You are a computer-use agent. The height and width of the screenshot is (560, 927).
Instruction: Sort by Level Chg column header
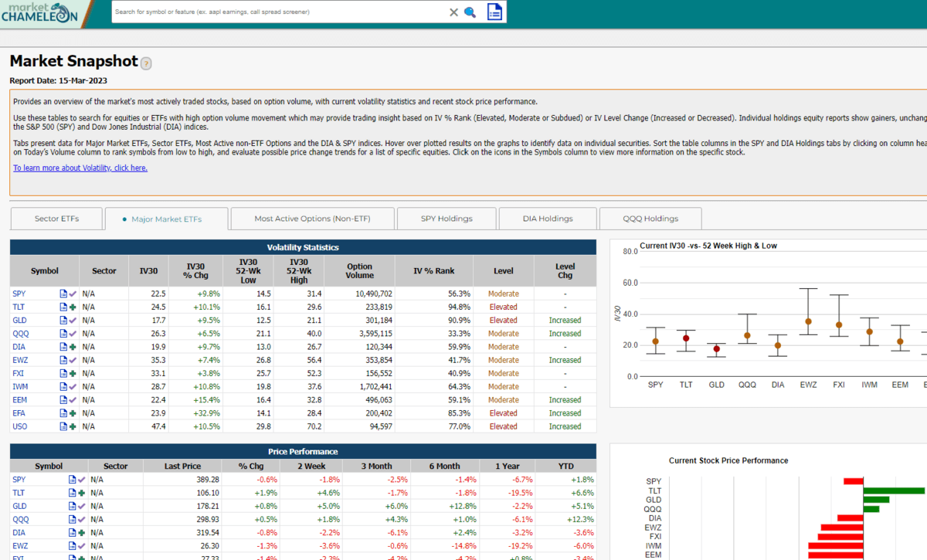click(565, 271)
